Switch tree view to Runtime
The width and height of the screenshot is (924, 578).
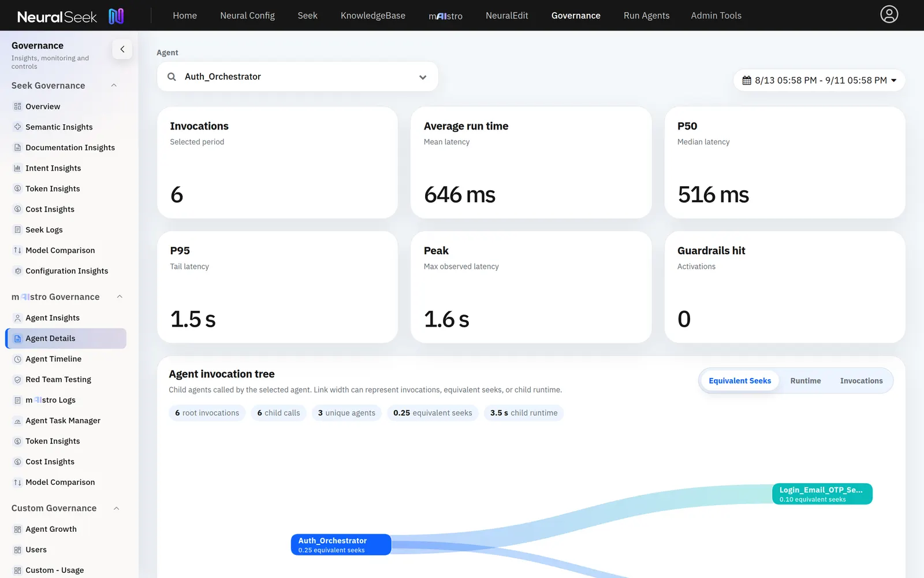tap(806, 381)
